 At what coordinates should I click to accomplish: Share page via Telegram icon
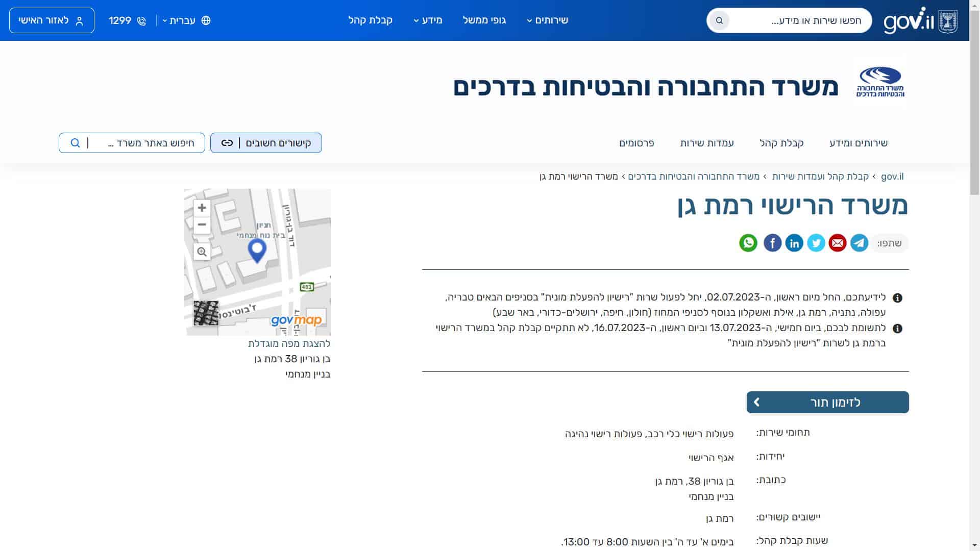point(859,243)
